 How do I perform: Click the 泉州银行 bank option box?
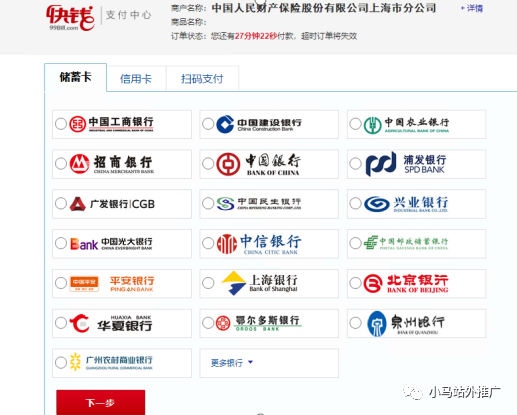(x=416, y=323)
